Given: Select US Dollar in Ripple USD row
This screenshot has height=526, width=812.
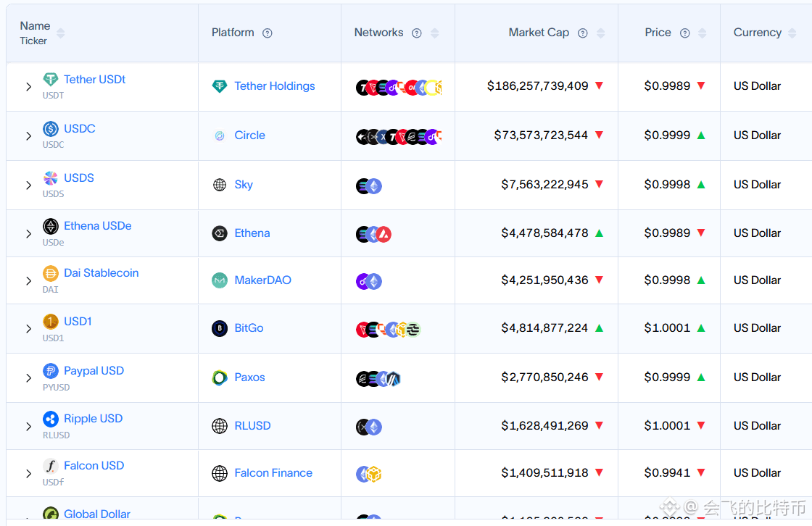Looking at the screenshot, I should tap(757, 425).
